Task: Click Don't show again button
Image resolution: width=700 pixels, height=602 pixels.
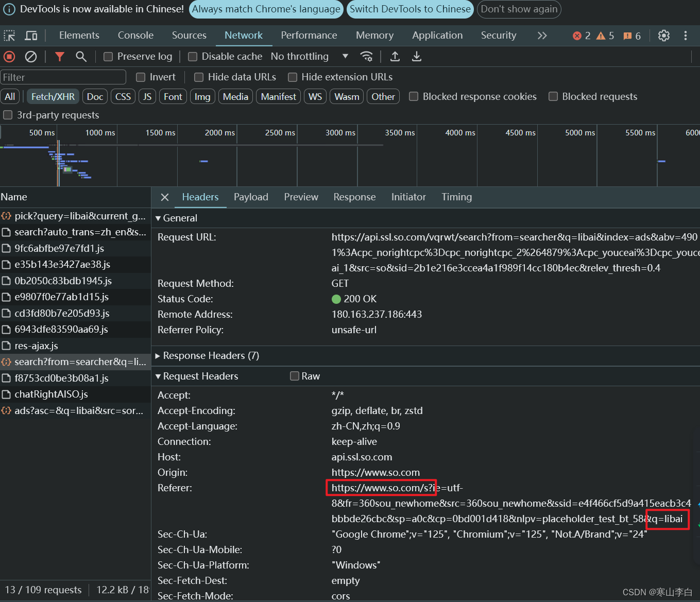Action: 519,9
